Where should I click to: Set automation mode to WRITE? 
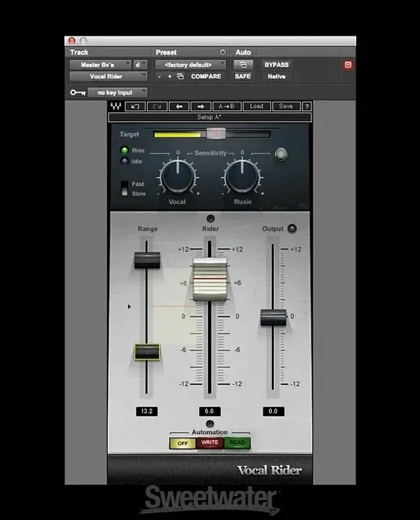click(x=209, y=442)
